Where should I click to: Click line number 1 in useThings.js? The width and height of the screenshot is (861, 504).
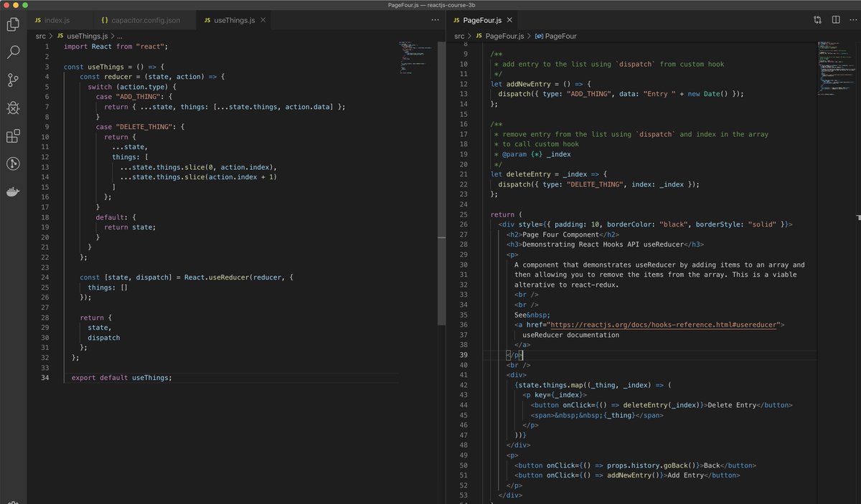[x=47, y=47]
